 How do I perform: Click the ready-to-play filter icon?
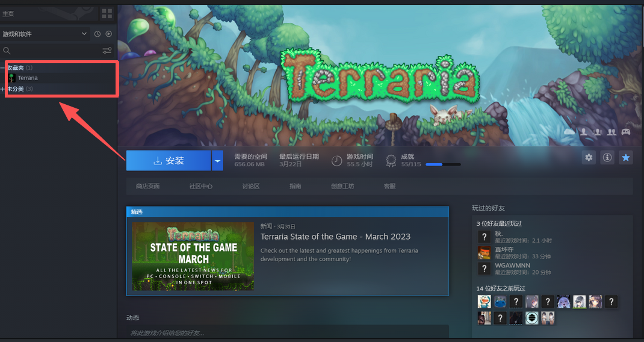click(109, 34)
